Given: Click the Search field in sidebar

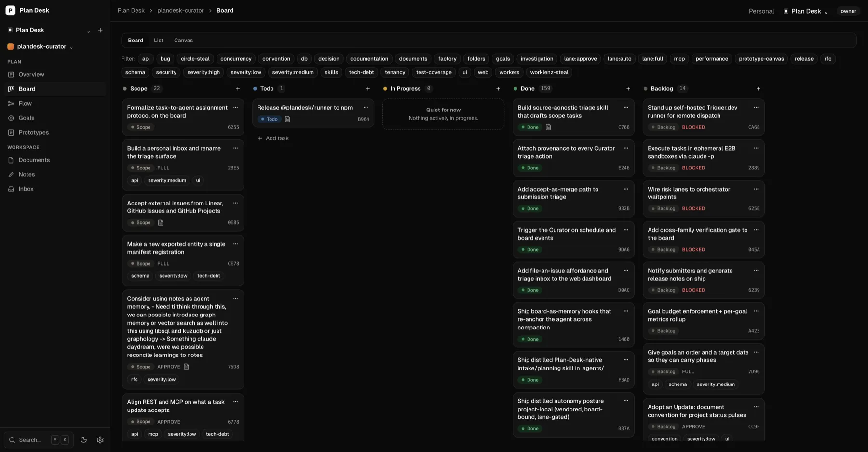Looking at the screenshot, I should (39, 440).
